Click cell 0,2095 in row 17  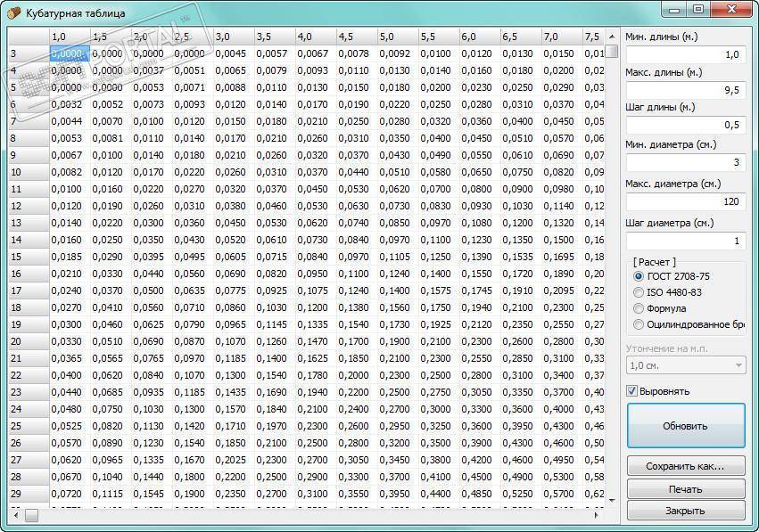click(x=562, y=291)
